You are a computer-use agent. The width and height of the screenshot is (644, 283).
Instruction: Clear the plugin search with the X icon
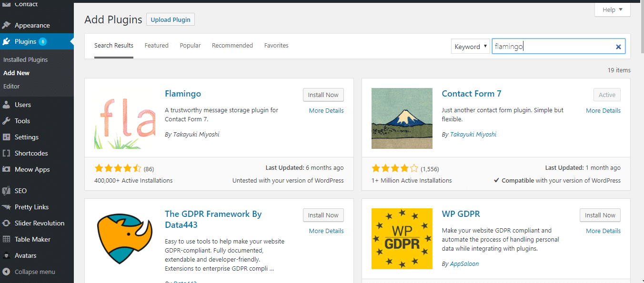(618, 47)
